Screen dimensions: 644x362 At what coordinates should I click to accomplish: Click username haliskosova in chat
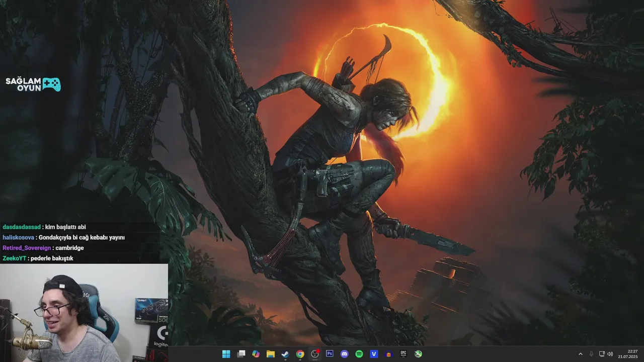18,237
